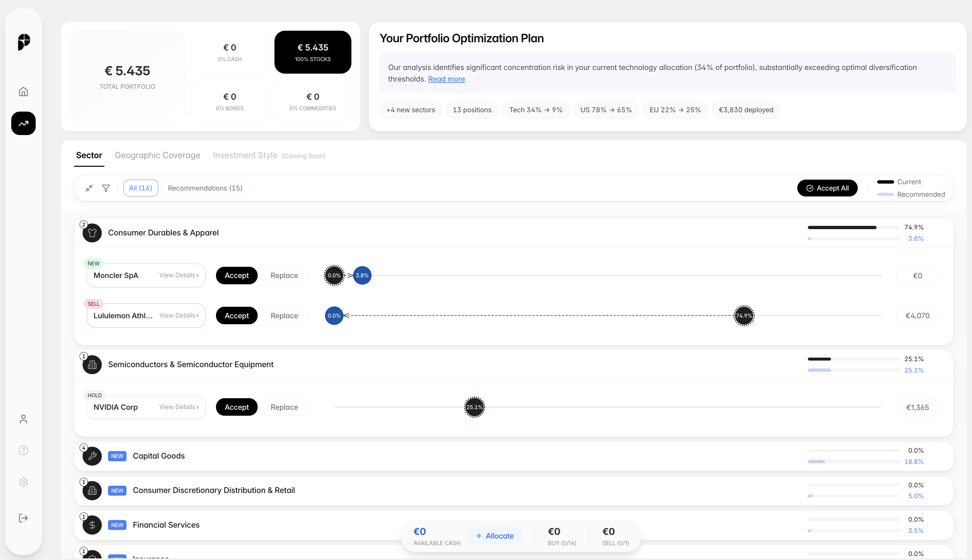The image size is (972, 560).
Task: Click the Accept All button
Action: pos(827,188)
